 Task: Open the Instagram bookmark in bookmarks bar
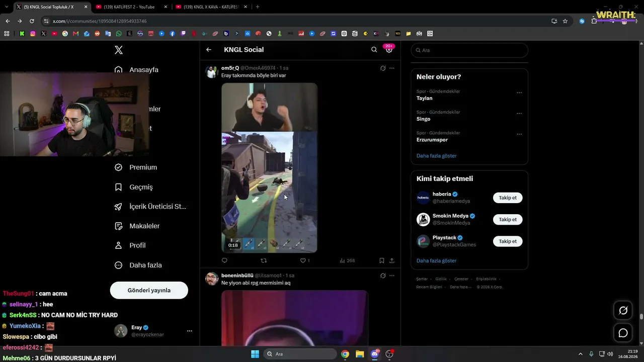33,34
